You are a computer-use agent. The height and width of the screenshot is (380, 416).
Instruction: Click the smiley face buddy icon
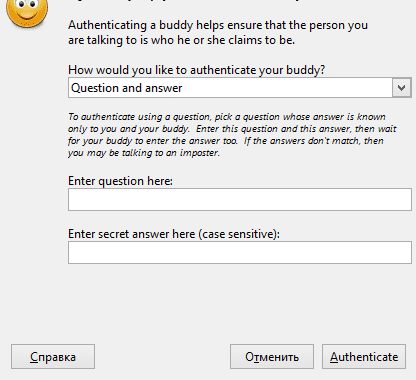point(27,12)
